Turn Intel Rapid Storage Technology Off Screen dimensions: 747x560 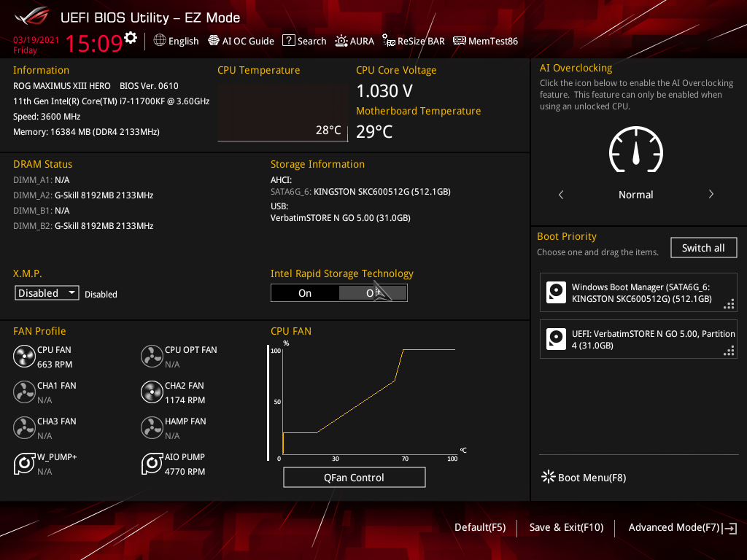coord(373,293)
